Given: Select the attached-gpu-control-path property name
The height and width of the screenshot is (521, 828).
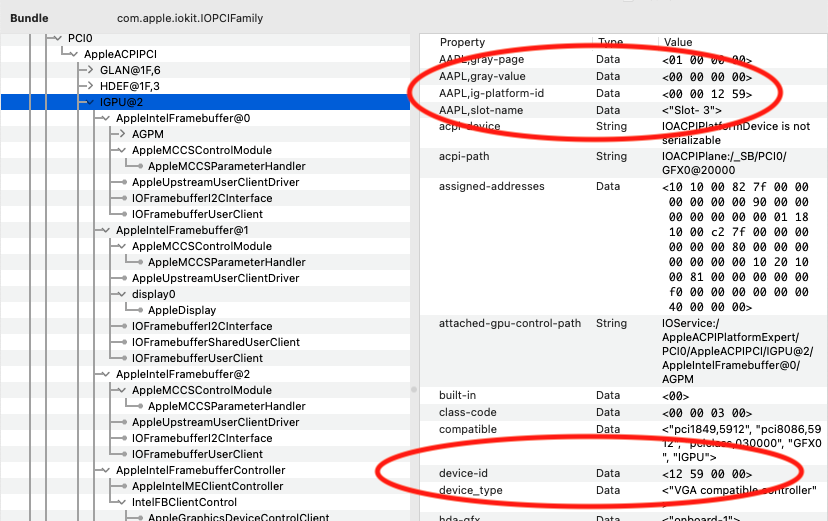Looking at the screenshot, I should pyautogui.click(x=510, y=324).
